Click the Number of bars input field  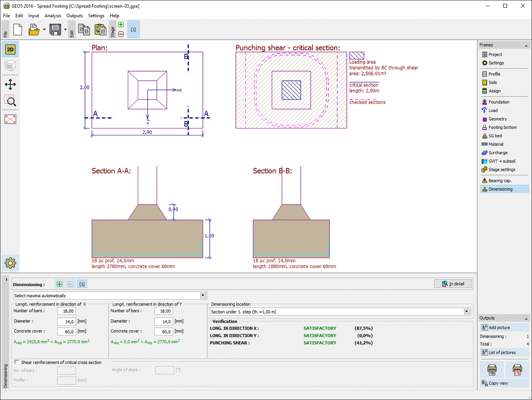click(66, 311)
